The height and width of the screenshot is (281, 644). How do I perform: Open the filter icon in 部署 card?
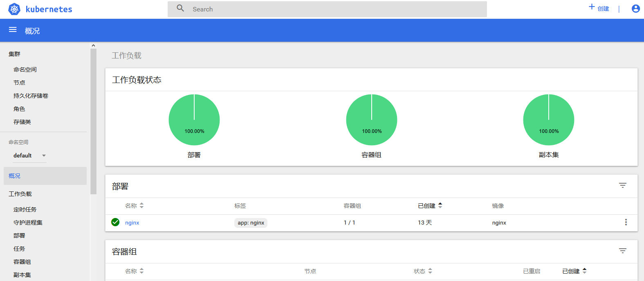click(623, 185)
